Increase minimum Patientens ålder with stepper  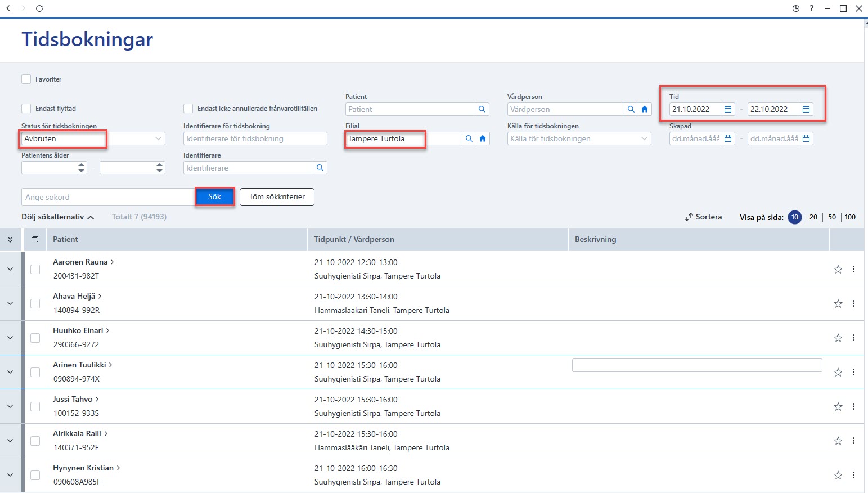tap(82, 165)
